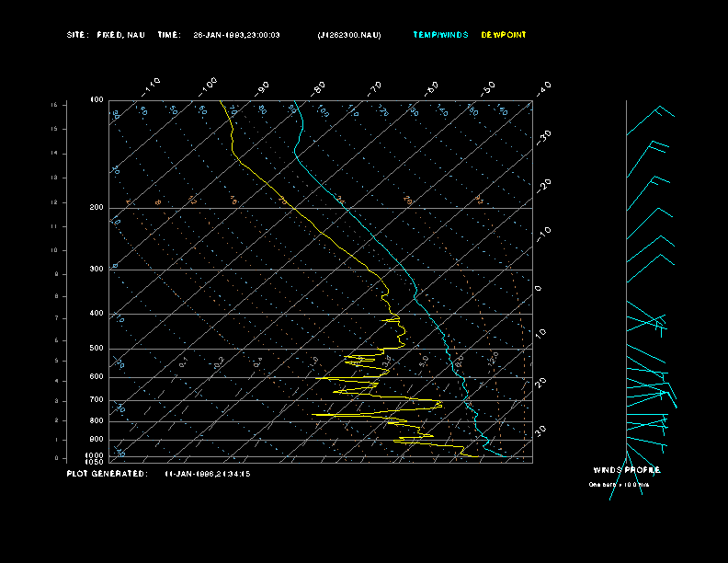Click the 800 pressure level label

(x=97, y=420)
